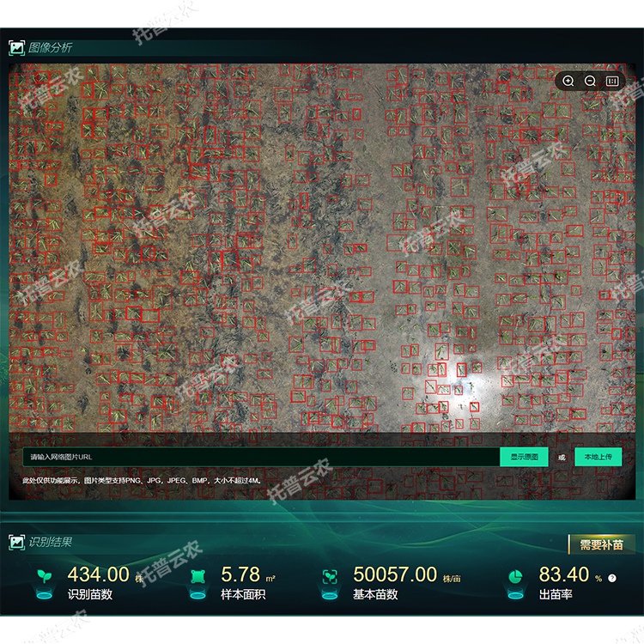Zoom out of the field image
The image size is (644, 644).
pos(590,81)
